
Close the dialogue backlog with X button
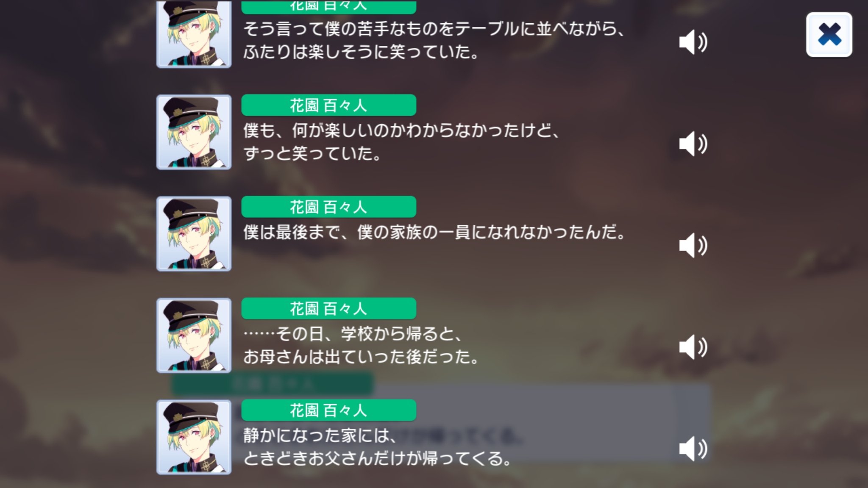pos(829,34)
